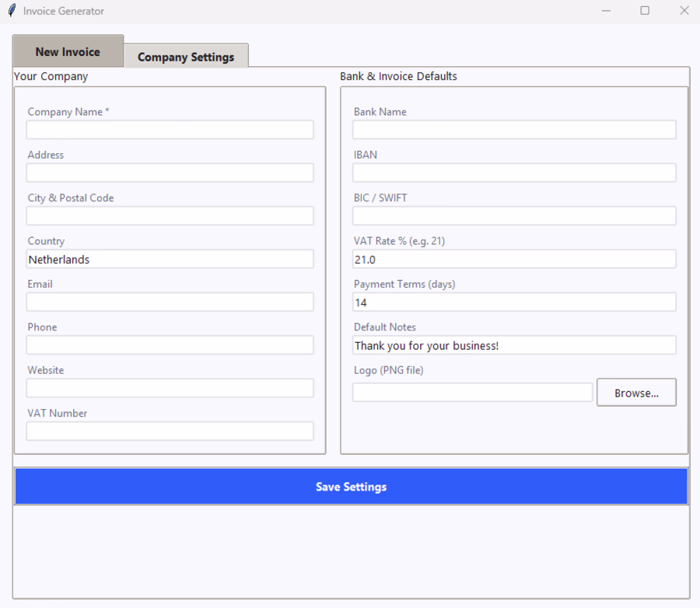This screenshot has width=700, height=608.
Task: Click the VAT Number input field
Action: click(170, 432)
